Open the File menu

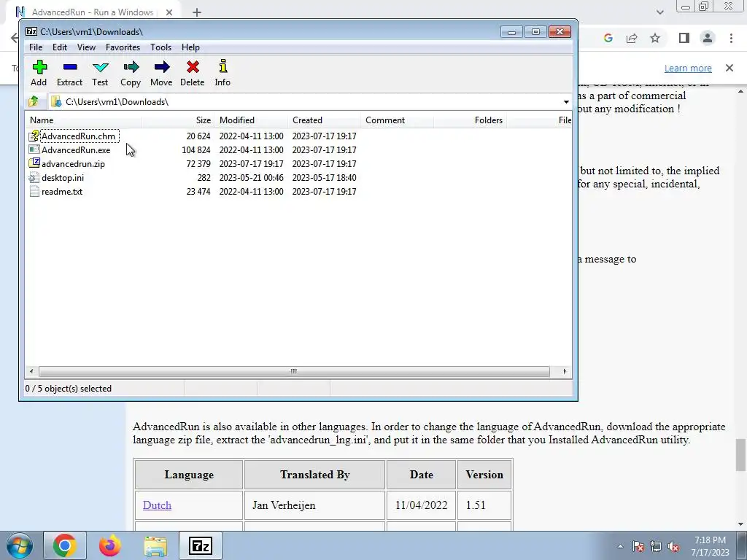[36, 47]
